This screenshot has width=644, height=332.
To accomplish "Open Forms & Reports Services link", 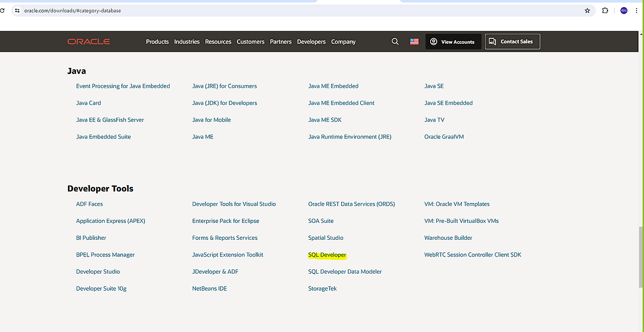I will click(x=225, y=238).
